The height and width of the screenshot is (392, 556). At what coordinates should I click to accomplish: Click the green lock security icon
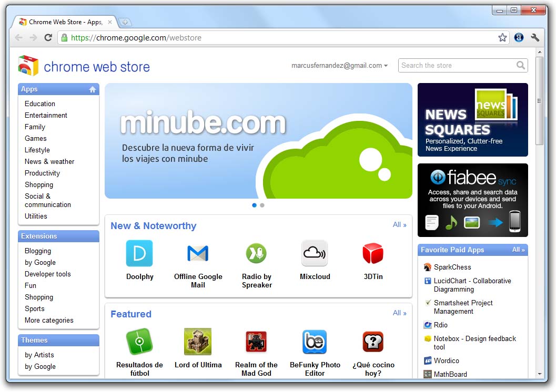64,37
